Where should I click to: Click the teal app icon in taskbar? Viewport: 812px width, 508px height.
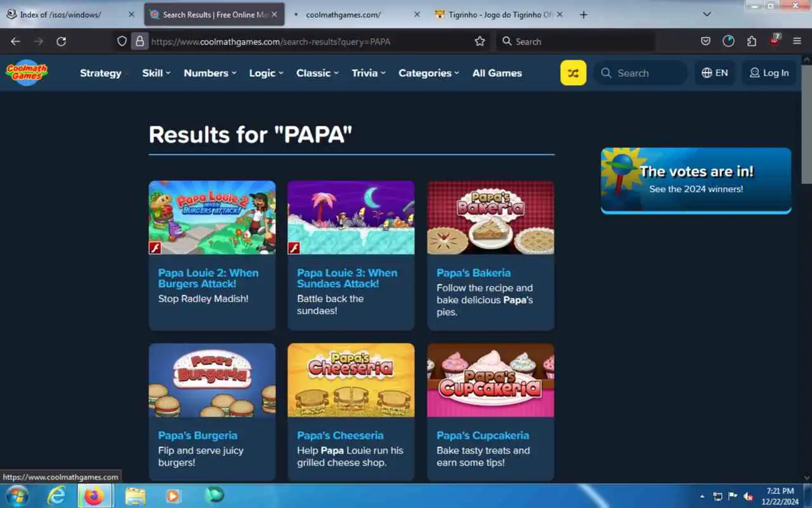214,495
